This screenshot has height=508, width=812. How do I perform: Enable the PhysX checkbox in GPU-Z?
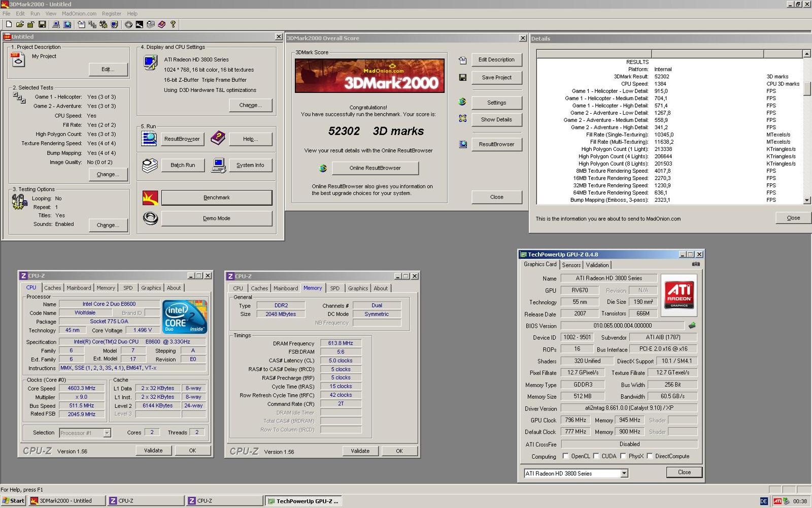pos(623,456)
